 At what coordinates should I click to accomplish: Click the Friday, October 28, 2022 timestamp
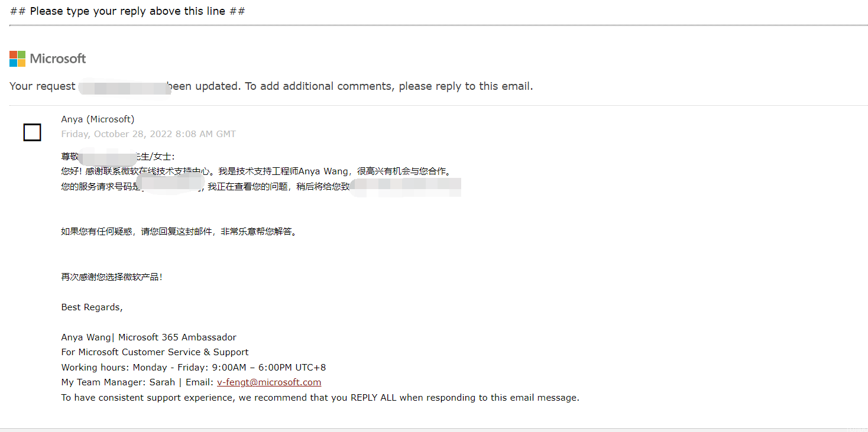coord(148,134)
